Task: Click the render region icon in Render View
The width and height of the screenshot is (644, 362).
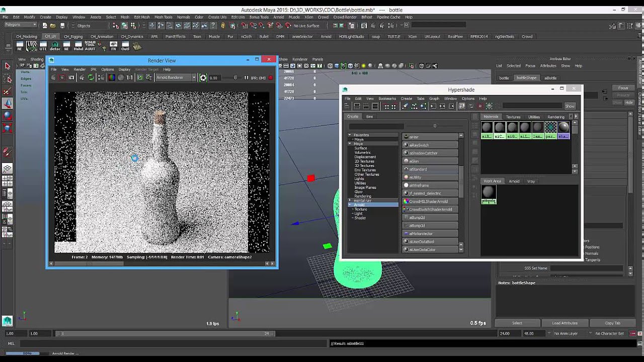Action: tap(62, 77)
